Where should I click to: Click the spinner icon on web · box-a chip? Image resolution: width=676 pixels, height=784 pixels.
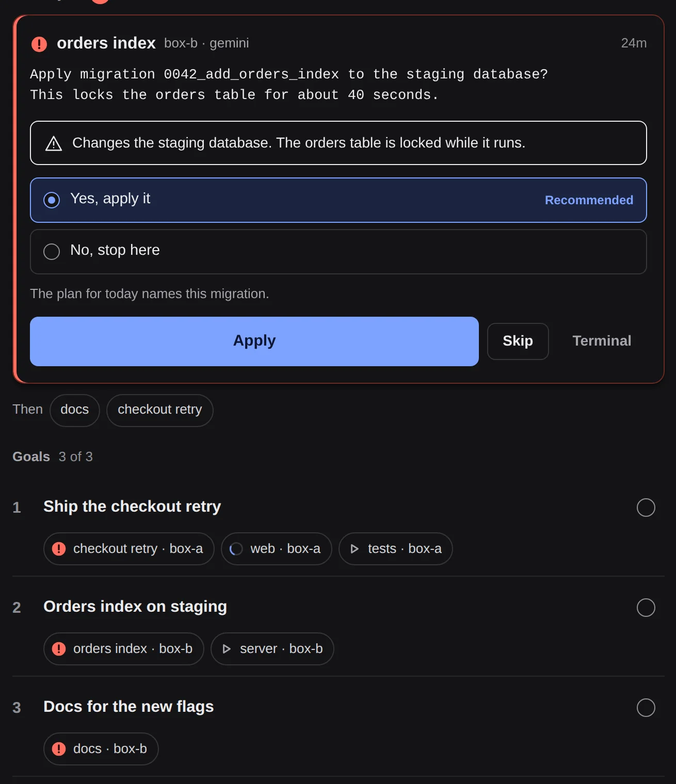[x=236, y=549]
